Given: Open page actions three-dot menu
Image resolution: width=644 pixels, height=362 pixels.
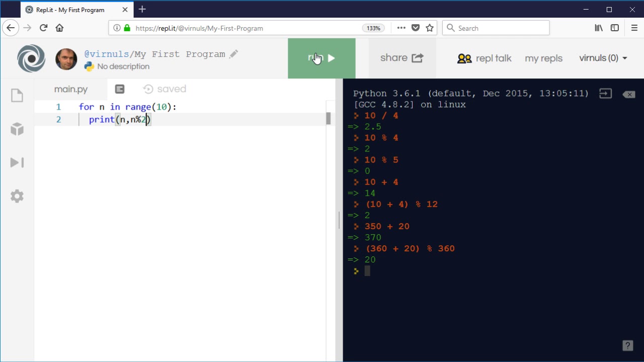Looking at the screenshot, I should pyautogui.click(x=401, y=28).
